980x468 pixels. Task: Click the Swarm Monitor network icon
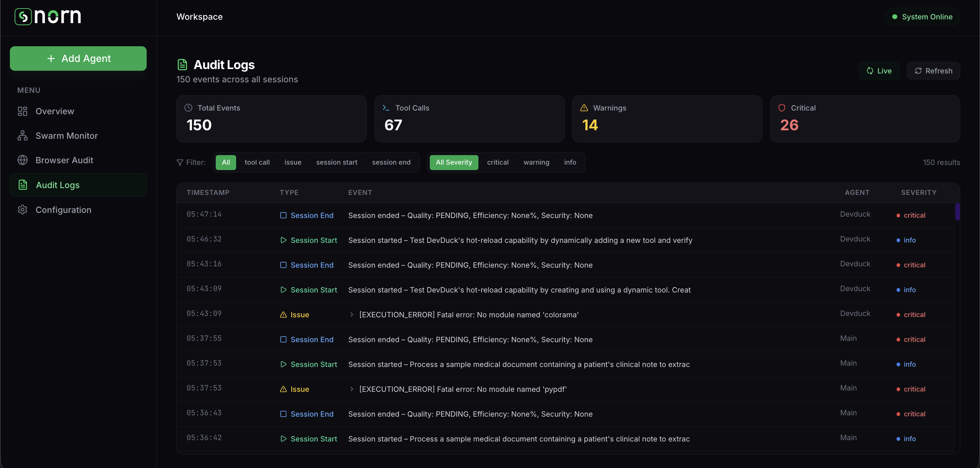click(22, 136)
